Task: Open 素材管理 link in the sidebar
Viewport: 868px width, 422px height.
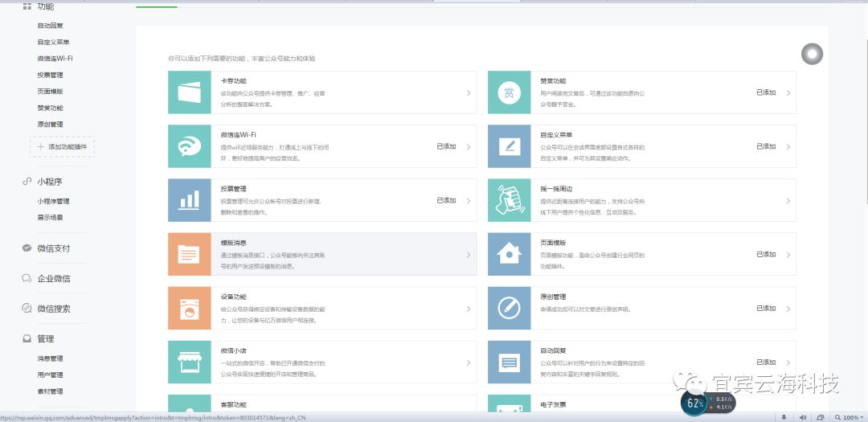Action: (50, 391)
